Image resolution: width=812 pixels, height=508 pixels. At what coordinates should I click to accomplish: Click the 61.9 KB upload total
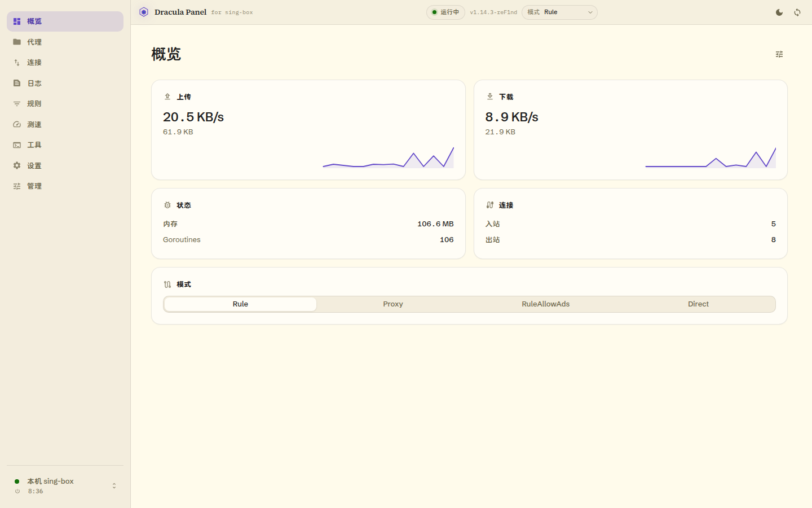tap(178, 132)
